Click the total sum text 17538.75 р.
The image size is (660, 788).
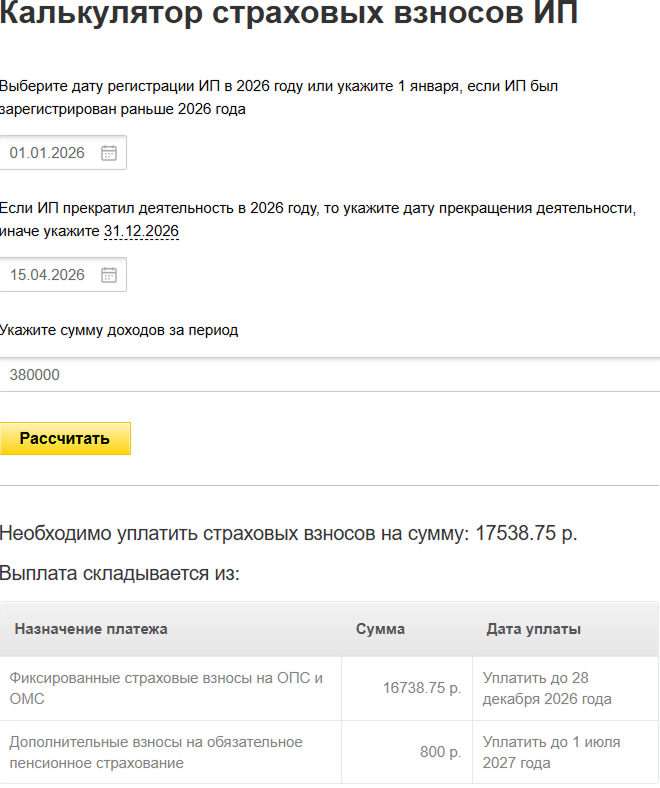[x=526, y=533]
